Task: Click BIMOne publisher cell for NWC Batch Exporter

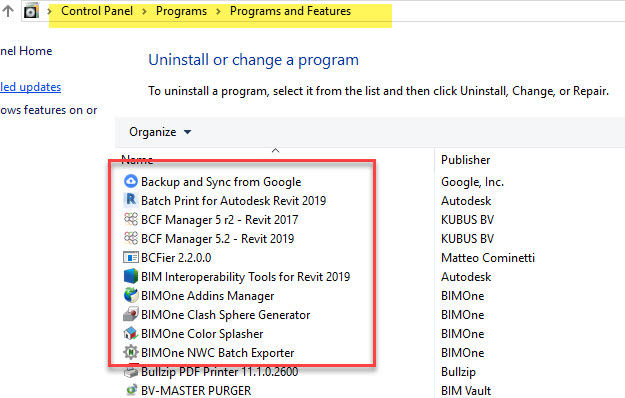Action: tap(462, 353)
